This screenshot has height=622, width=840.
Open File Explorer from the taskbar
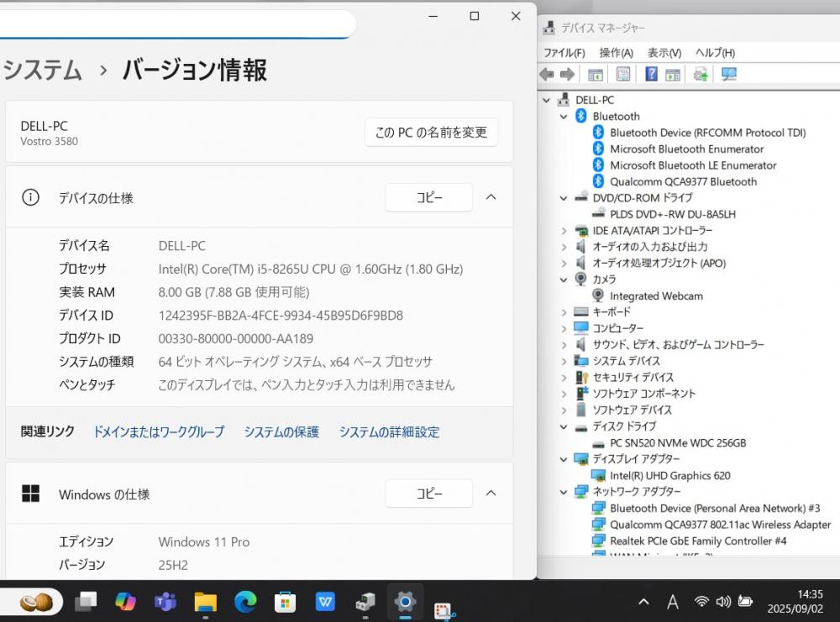click(206, 602)
